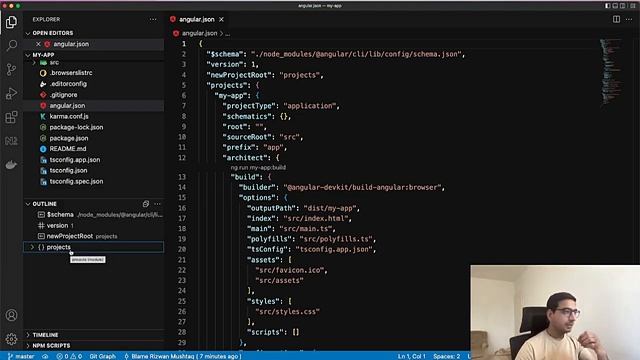
Task: Select $schema entry in Outline
Action: click(x=94, y=215)
